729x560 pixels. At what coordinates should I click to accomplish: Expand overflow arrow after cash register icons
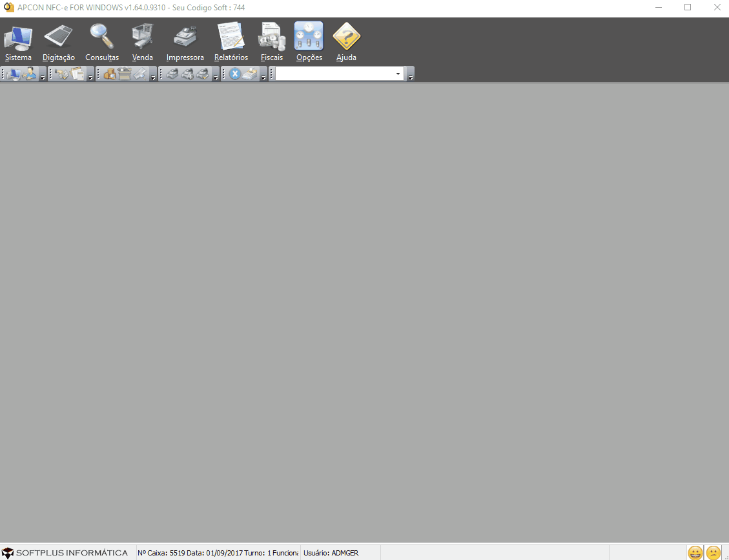click(x=215, y=74)
